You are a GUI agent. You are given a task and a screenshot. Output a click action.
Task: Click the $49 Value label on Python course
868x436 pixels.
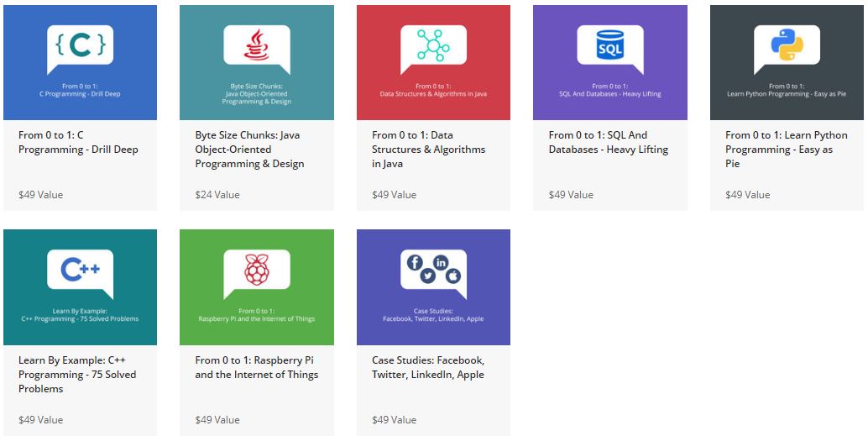[x=747, y=195]
